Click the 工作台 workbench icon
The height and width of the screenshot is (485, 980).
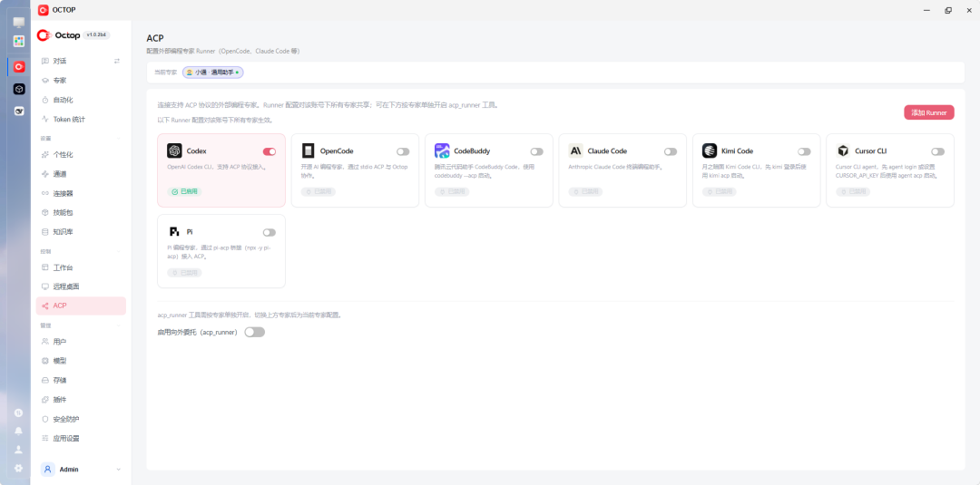tap(45, 267)
